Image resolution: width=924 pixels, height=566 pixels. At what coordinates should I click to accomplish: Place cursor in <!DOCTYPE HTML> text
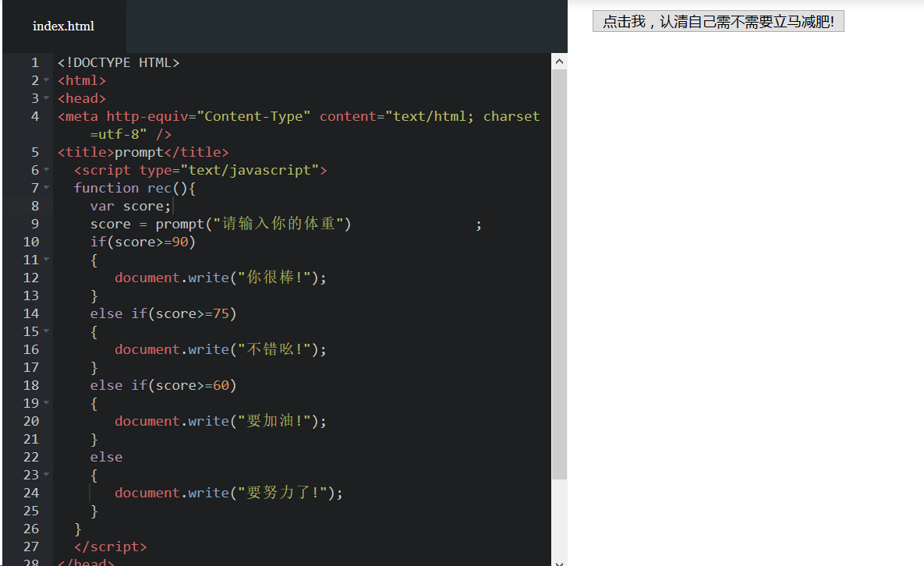pos(119,62)
